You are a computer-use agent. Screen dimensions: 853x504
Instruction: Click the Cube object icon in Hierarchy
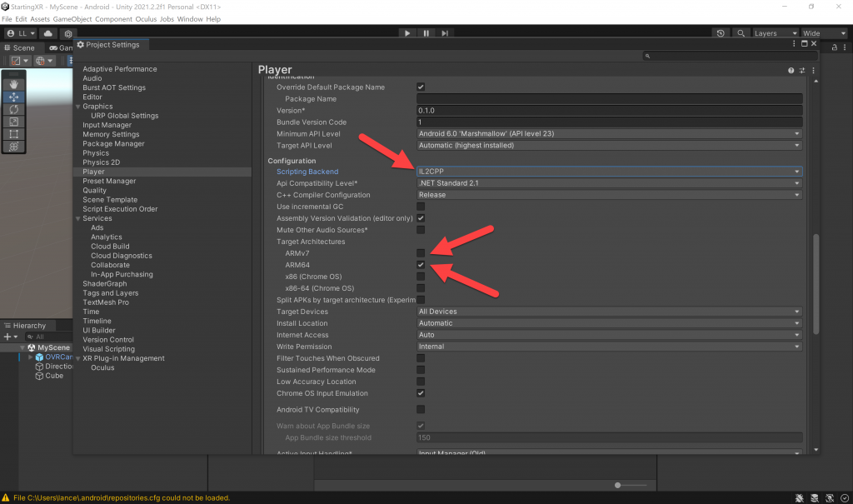click(x=39, y=376)
